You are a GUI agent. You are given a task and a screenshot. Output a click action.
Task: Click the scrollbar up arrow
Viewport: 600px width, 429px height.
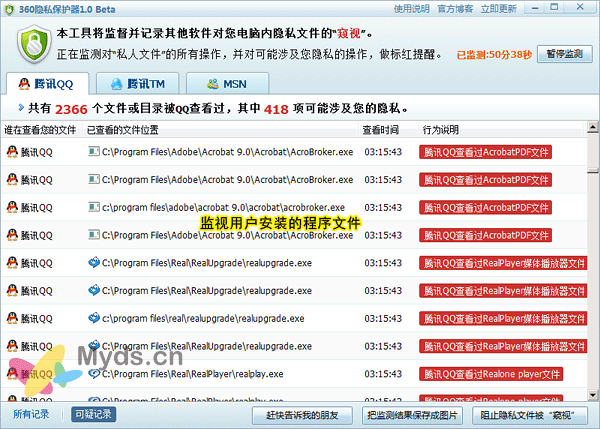[593, 127]
